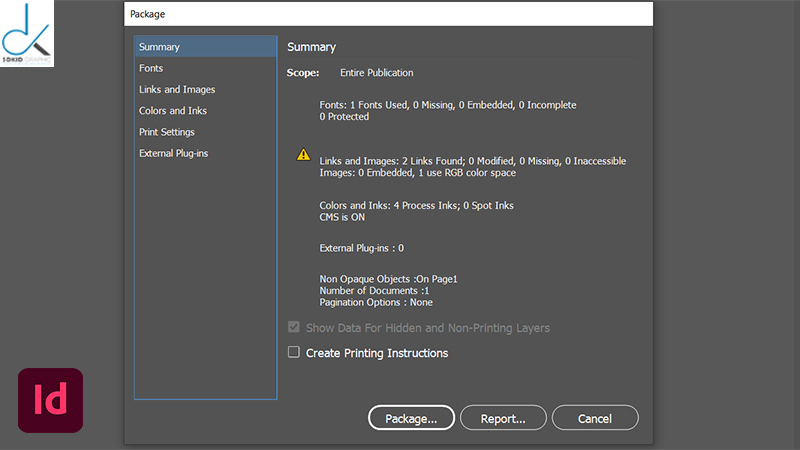The image size is (800, 450).
Task: Click the Summary heading in right pane
Action: (311, 47)
